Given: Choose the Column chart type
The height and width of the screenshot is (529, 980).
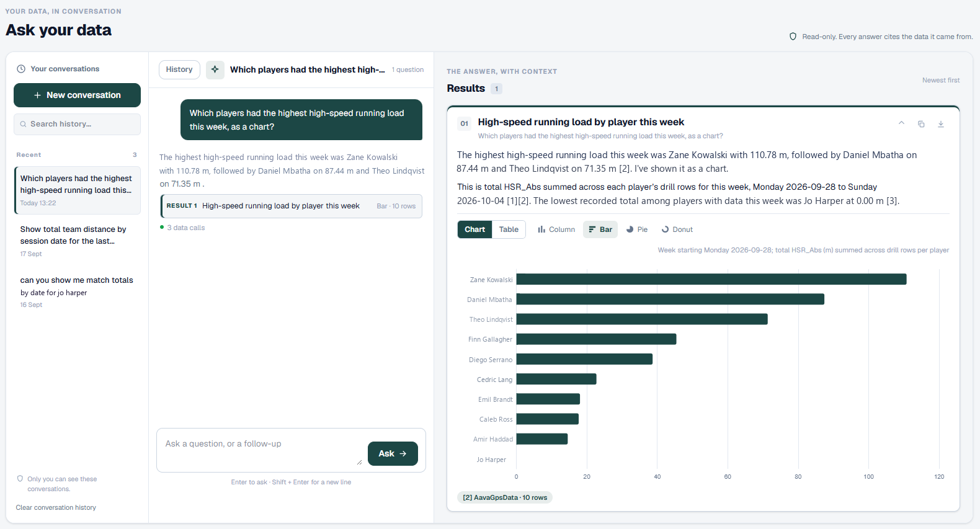Looking at the screenshot, I should point(556,229).
